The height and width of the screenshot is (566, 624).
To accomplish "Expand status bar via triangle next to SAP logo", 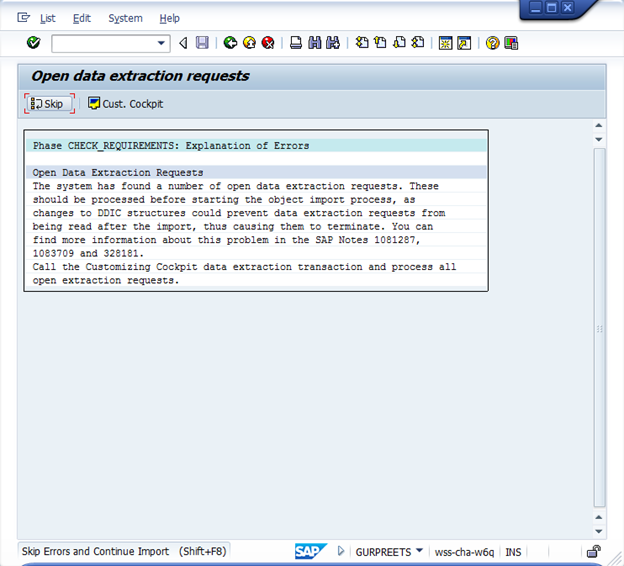I will pyautogui.click(x=341, y=551).
